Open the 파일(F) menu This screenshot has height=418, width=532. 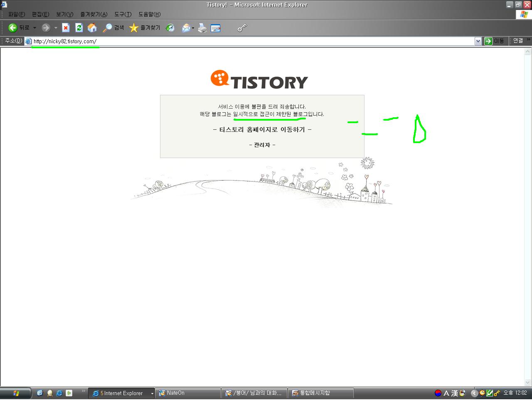17,14
